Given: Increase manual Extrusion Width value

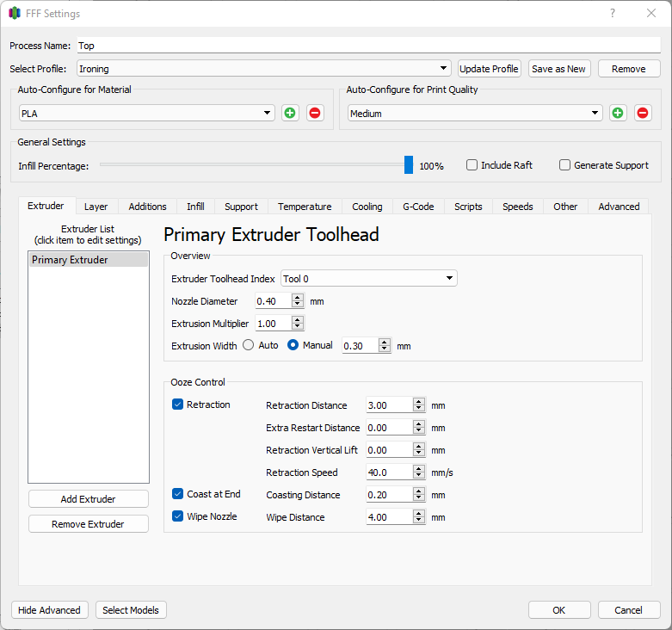Looking at the screenshot, I should tap(385, 342).
